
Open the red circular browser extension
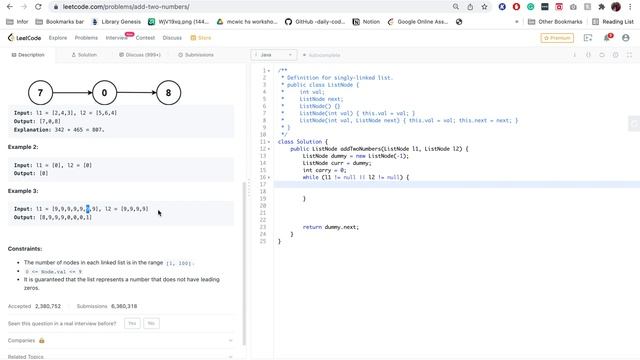[x=516, y=7]
